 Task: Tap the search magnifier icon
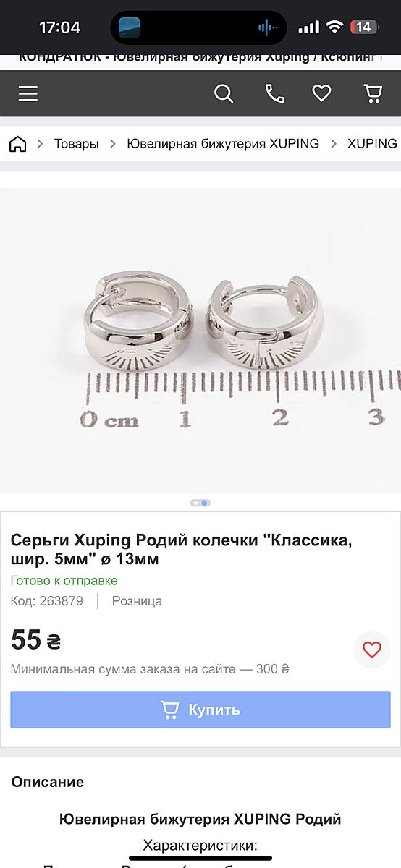click(224, 93)
